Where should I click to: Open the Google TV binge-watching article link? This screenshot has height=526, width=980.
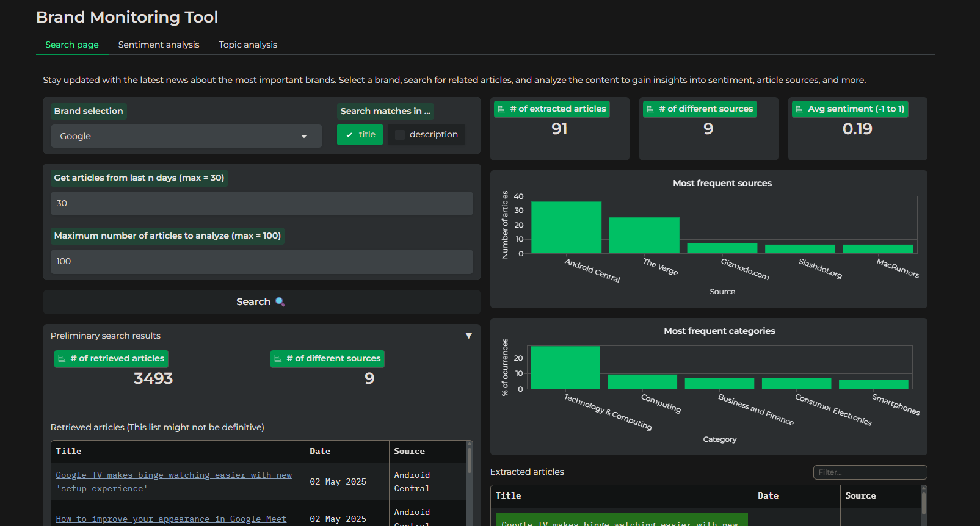tap(174, 481)
